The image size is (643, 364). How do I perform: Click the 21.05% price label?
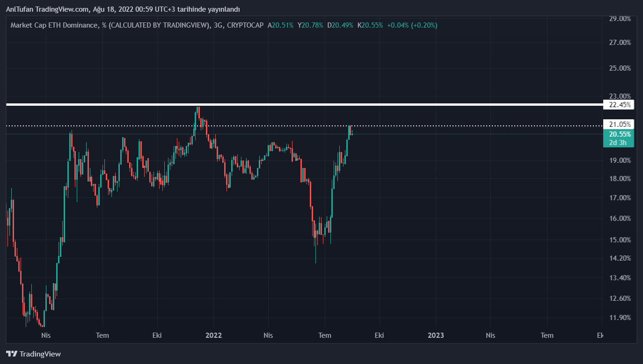click(619, 124)
